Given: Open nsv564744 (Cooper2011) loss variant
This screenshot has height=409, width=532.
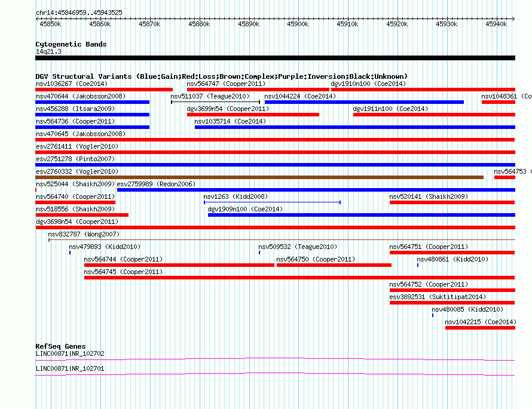Looking at the screenshot, I should [x=179, y=265].
